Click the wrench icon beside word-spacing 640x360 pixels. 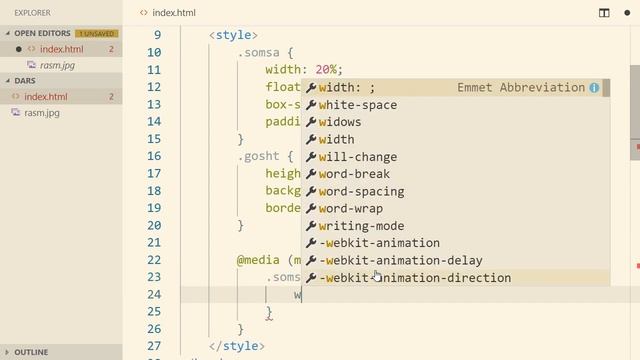(311, 191)
